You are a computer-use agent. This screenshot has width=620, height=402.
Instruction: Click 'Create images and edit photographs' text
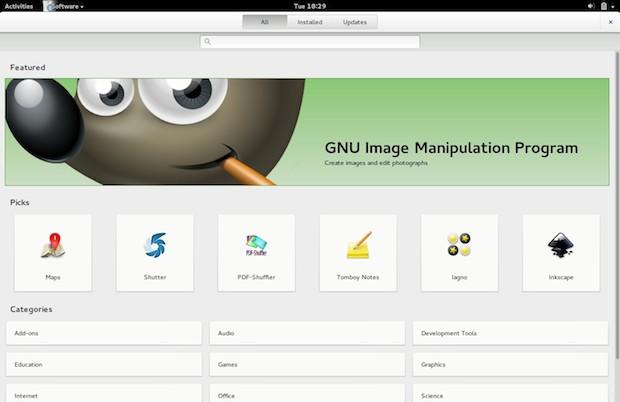pyautogui.click(x=376, y=163)
